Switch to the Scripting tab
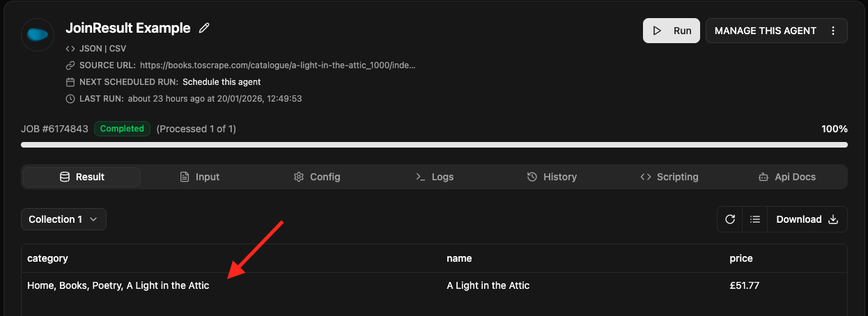This screenshot has height=316, width=868. click(x=669, y=177)
